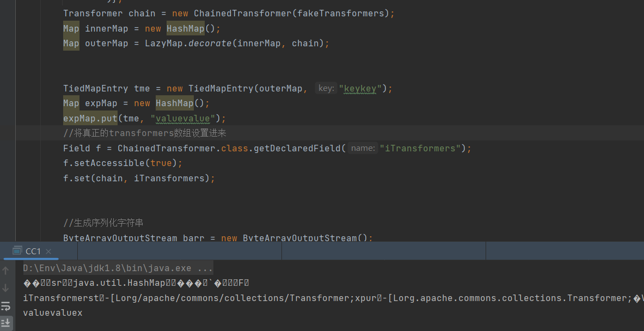Click 'new ChainedTransformer' constructor call
Viewport: 644px width, 331px height.
[232, 14]
